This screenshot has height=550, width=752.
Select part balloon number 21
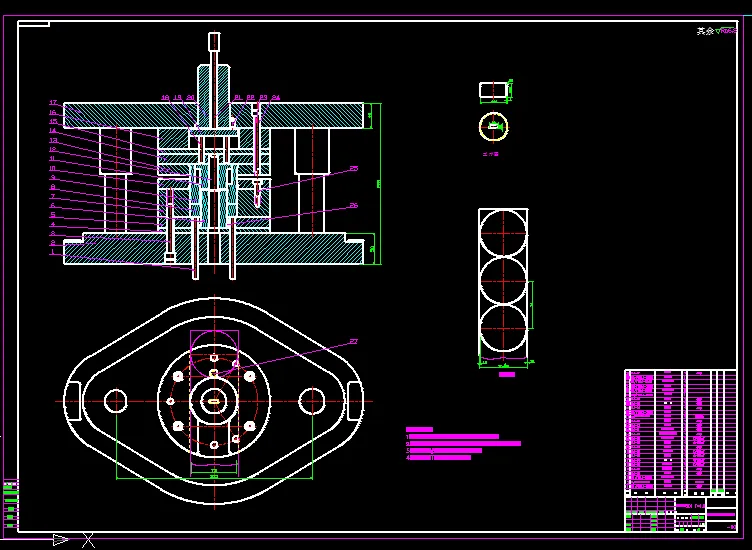pos(238,97)
